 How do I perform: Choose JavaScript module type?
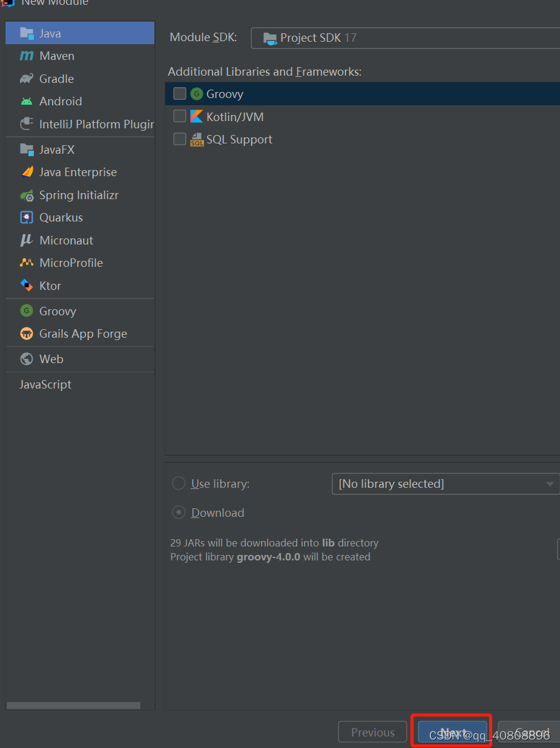[45, 384]
